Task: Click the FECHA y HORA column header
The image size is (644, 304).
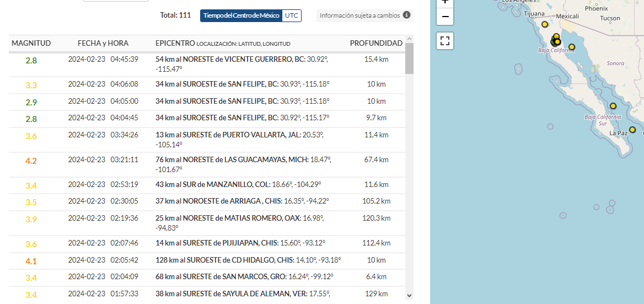Action: tap(103, 43)
